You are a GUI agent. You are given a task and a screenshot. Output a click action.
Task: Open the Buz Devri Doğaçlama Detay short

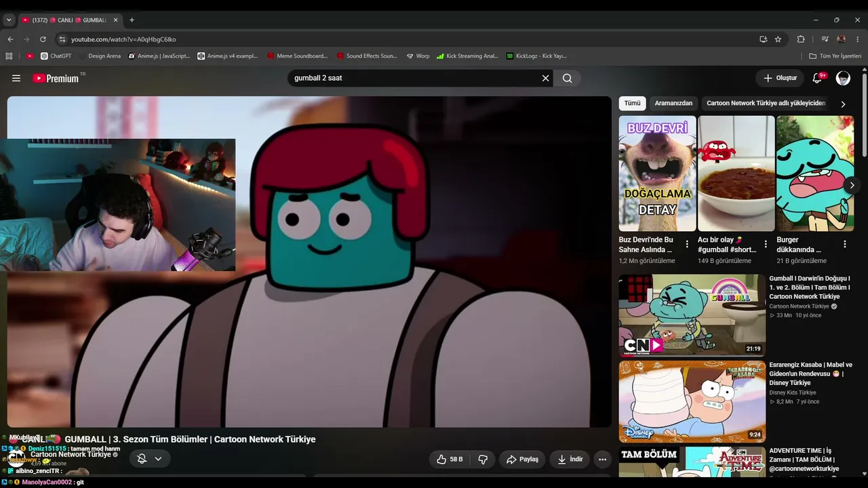(x=657, y=174)
